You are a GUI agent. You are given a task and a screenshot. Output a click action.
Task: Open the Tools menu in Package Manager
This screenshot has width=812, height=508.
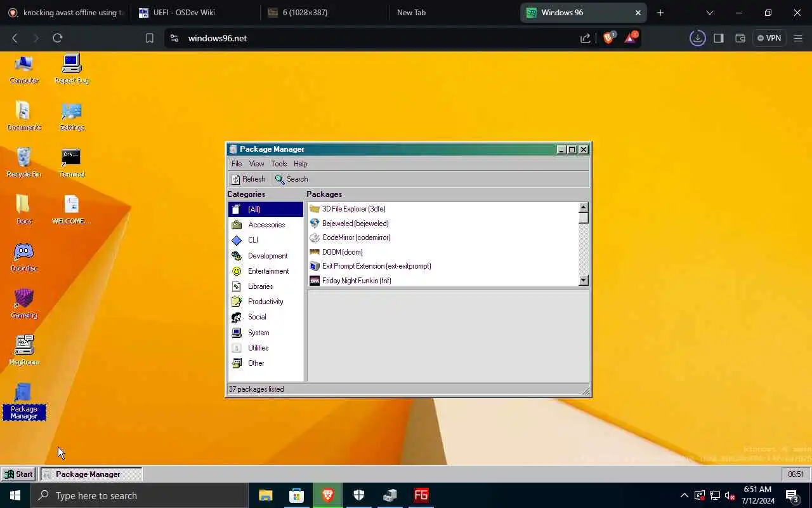tap(279, 164)
